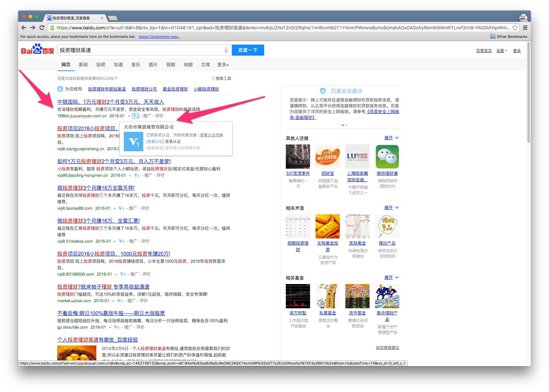This screenshot has width=549, height=392.
Task: Click the V1 badge beside 168lck.juyuanyuan.com.cn
Action: [x=135, y=116]
